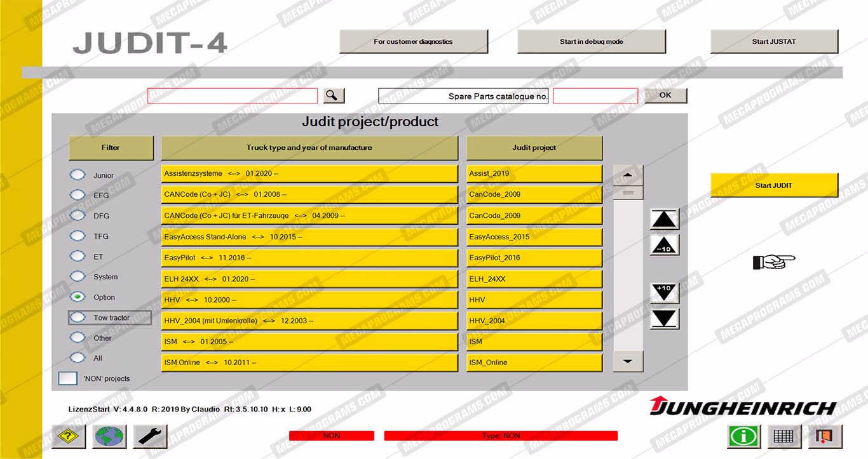The width and height of the screenshot is (868, 459).
Task: Jump down 10 entries with +10 arrow
Action: tap(664, 293)
